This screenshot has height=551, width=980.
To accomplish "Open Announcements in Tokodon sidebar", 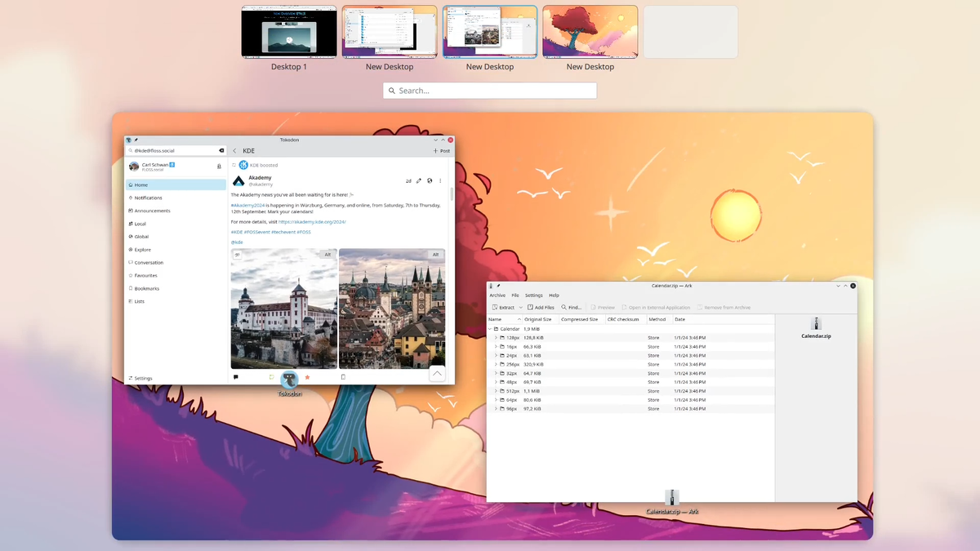I will click(176, 211).
